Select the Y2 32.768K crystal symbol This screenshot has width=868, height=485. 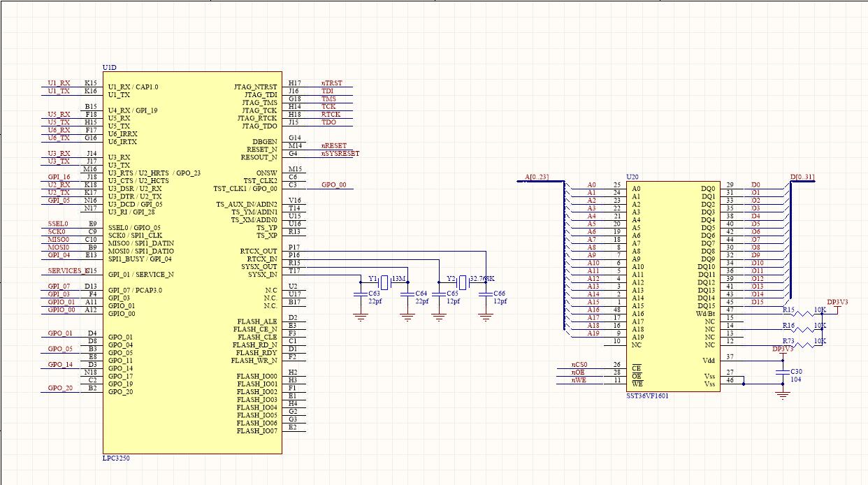click(461, 282)
